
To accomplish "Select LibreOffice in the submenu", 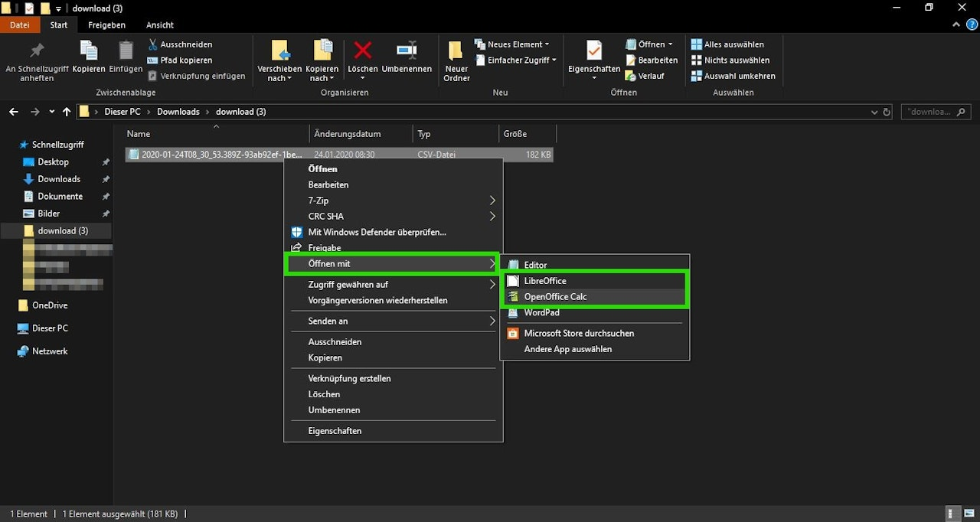I will (544, 281).
